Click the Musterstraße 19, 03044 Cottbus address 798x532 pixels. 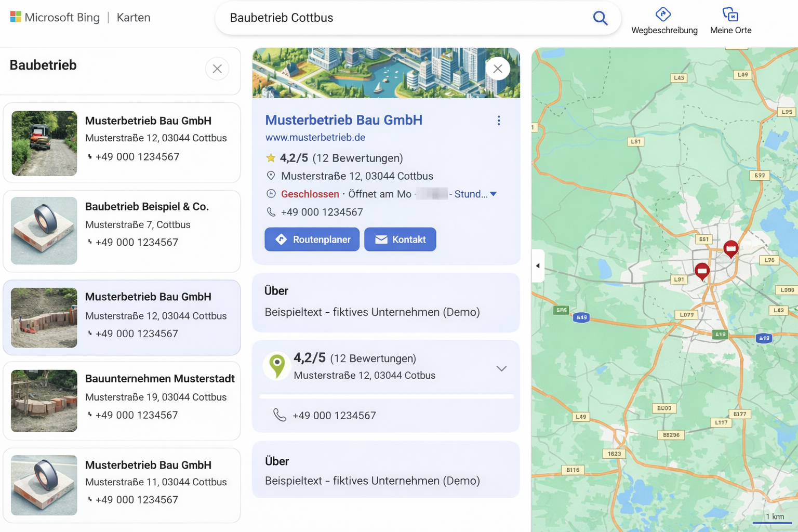click(156, 397)
